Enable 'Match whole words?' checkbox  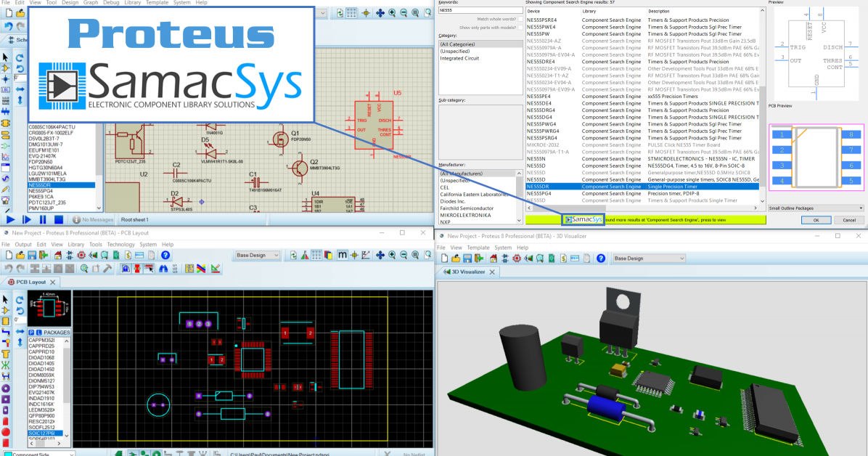point(520,19)
